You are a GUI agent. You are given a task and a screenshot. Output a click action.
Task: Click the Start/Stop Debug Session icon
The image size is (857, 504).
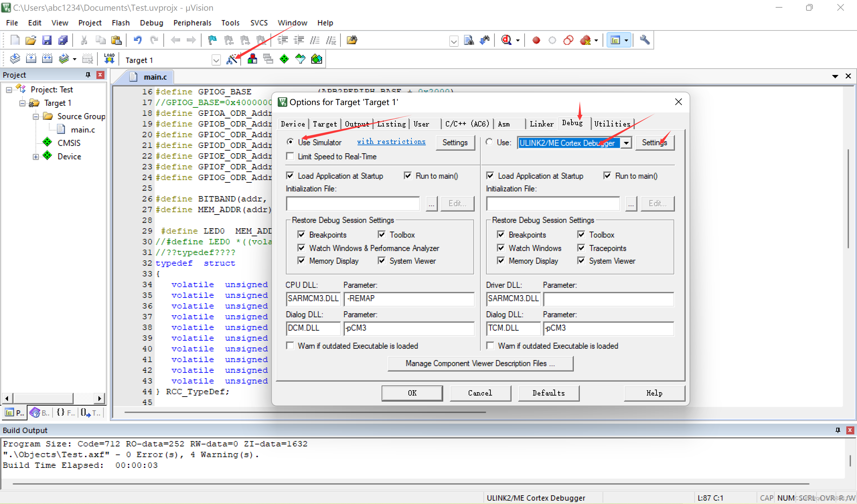click(506, 40)
